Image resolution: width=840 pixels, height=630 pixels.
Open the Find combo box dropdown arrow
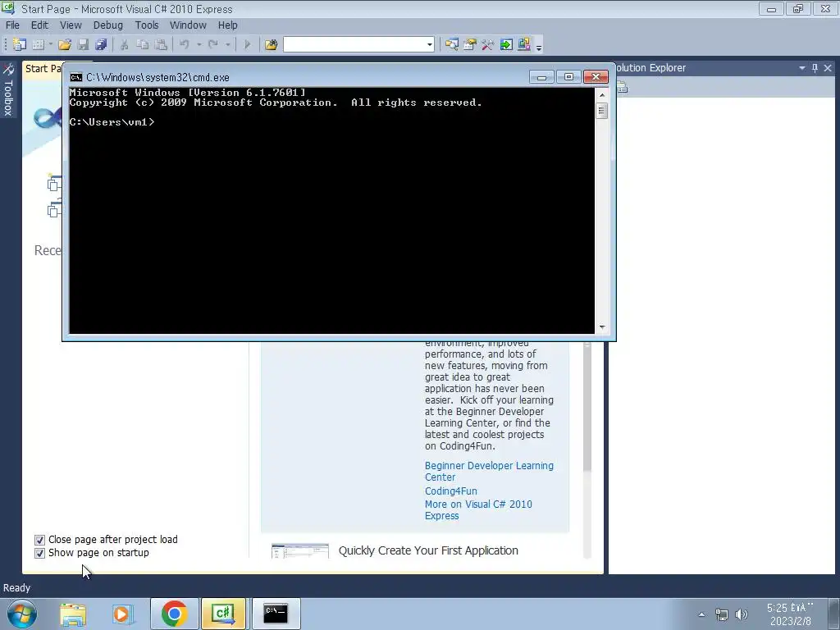(x=430, y=44)
